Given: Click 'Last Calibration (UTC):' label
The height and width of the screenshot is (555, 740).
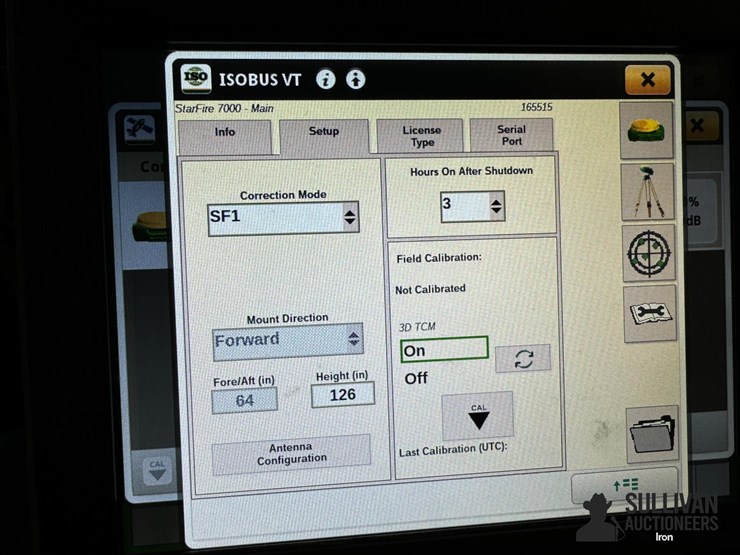Looking at the screenshot, I should (x=453, y=449).
